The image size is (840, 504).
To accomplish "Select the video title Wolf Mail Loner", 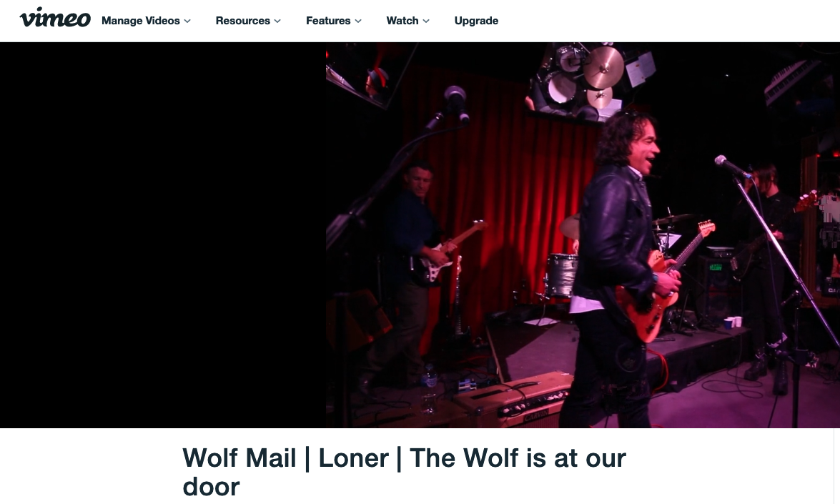I will tap(405, 473).
